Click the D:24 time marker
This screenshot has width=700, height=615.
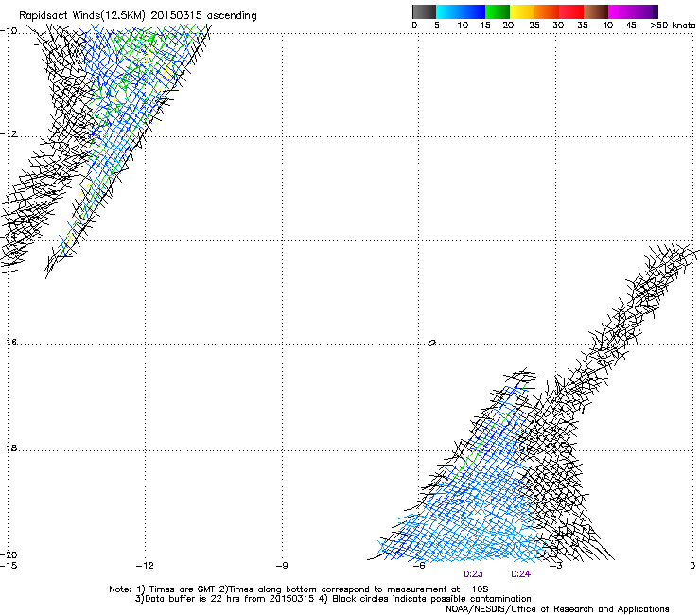click(520, 574)
